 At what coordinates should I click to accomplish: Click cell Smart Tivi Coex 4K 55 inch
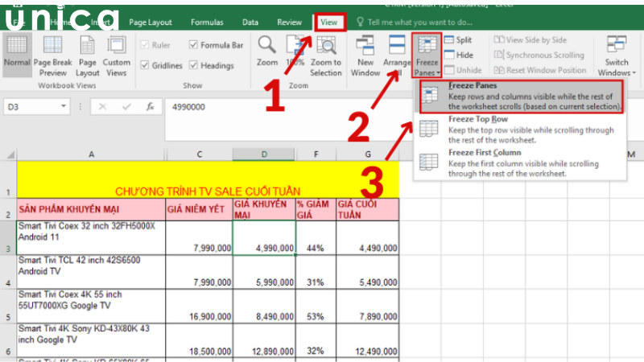click(x=91, y=306)
